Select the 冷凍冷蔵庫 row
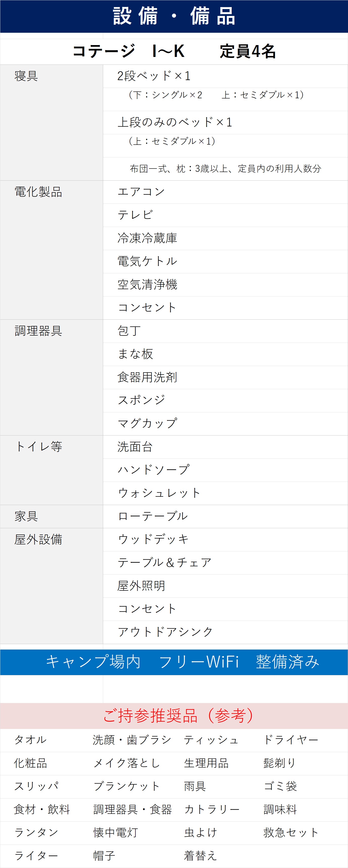 click(147, 238)
